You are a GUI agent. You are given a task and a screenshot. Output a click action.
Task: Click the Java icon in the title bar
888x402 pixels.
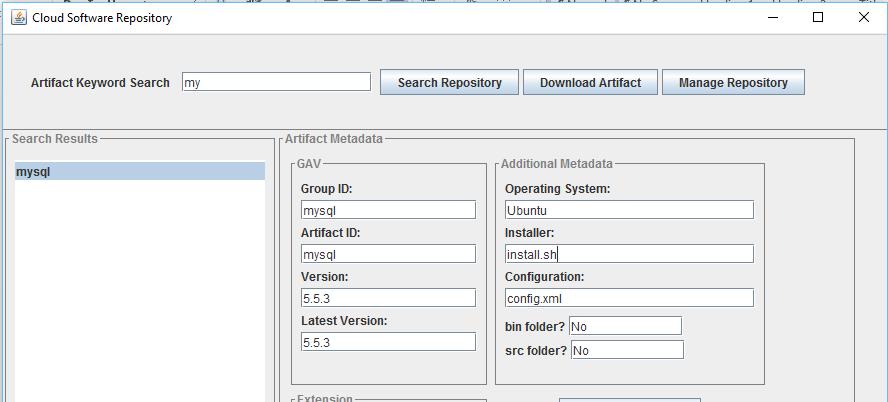[x=19, y=18]
